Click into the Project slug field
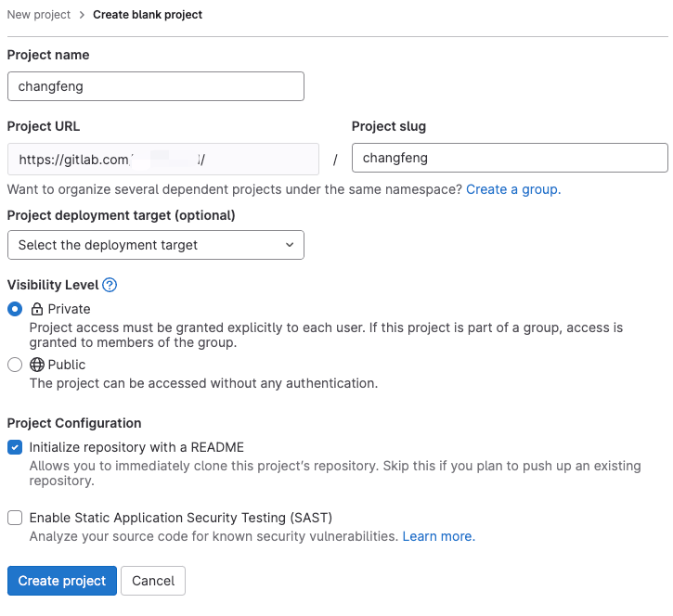This screenshot has height=616, width=673. (x=510, y=158)
